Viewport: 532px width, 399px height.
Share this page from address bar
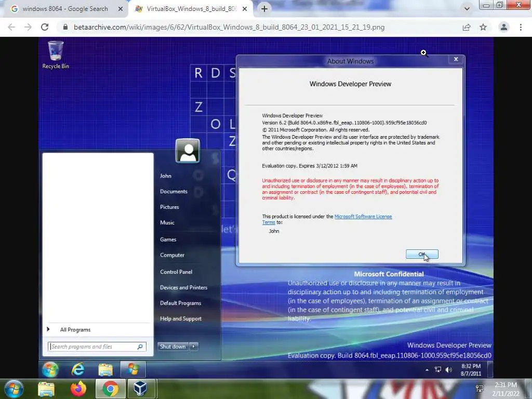coord(467,27)
